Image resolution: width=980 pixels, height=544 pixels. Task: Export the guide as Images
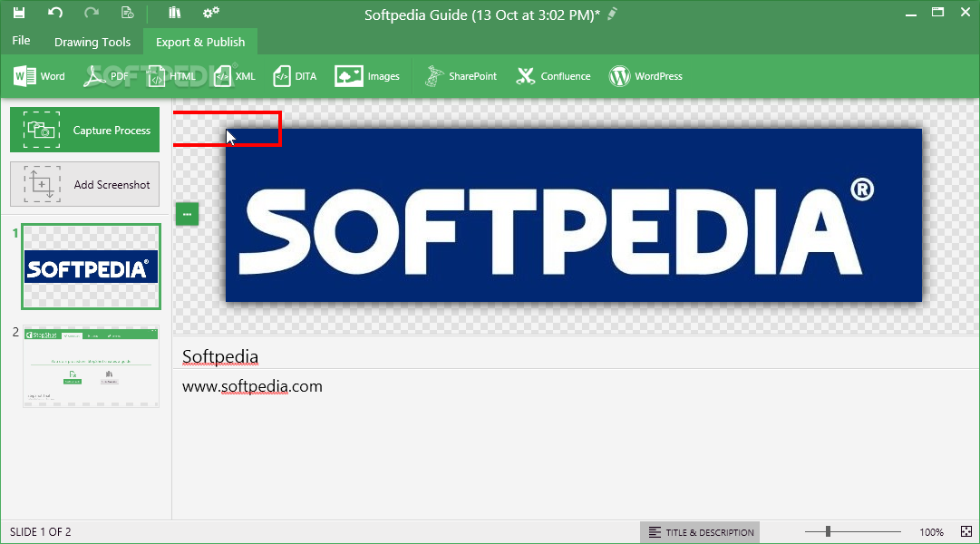tap(367, 76)
